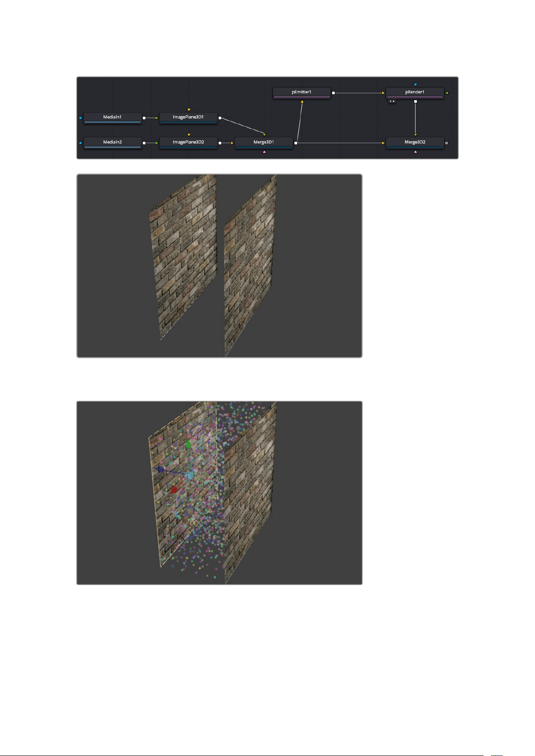Click the yellow input arrow left of pRender1
This screenshot has width=535, height=756.
click(x=384, y=93)
